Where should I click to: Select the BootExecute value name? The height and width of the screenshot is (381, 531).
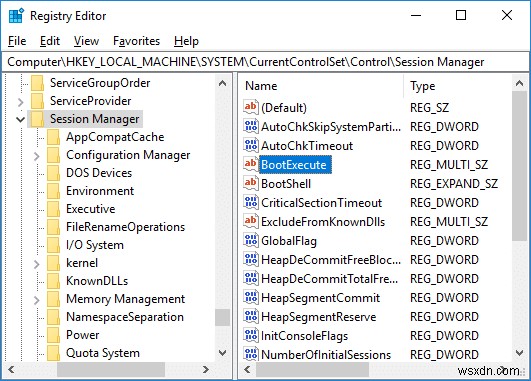pos(294,165)
